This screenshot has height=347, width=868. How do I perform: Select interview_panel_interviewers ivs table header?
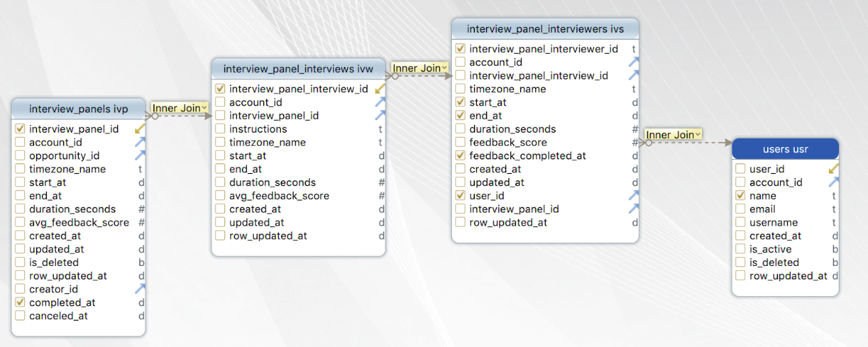545,29
